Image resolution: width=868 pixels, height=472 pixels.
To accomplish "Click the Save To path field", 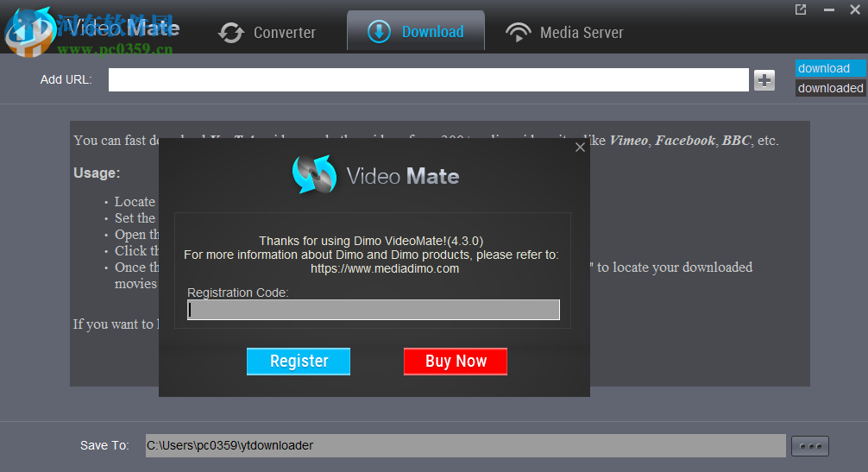I will 466,445.
